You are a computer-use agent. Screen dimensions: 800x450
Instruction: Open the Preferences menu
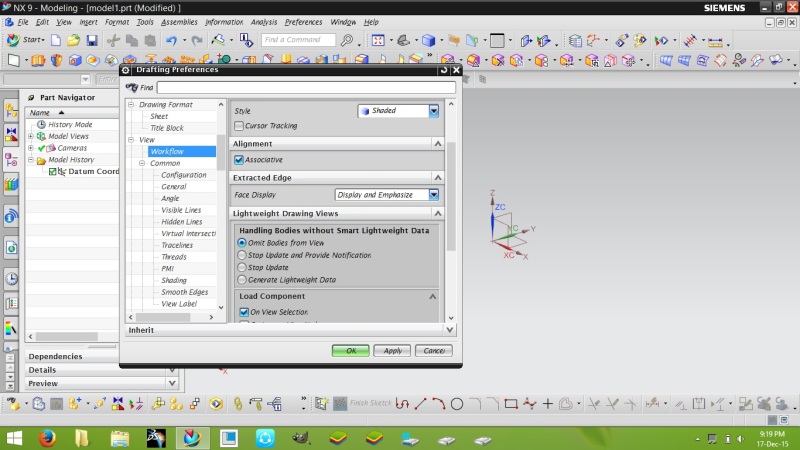pos(303,22)
